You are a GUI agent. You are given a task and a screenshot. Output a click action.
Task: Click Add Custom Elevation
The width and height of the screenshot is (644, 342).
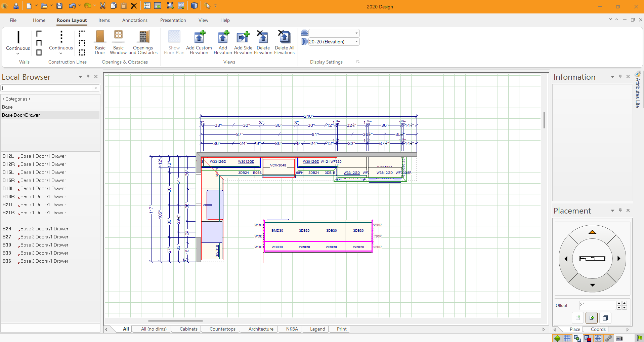199,42
